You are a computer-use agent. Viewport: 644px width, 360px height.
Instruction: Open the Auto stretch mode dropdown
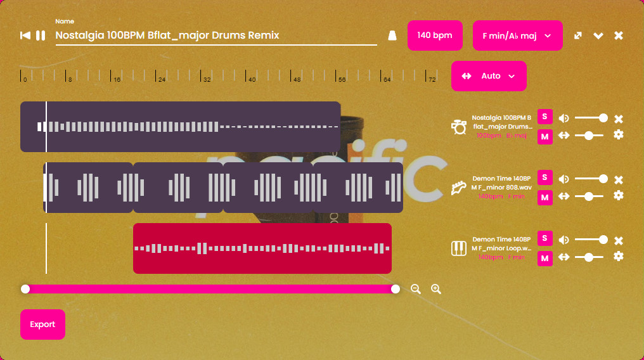(x=489, y=76)
